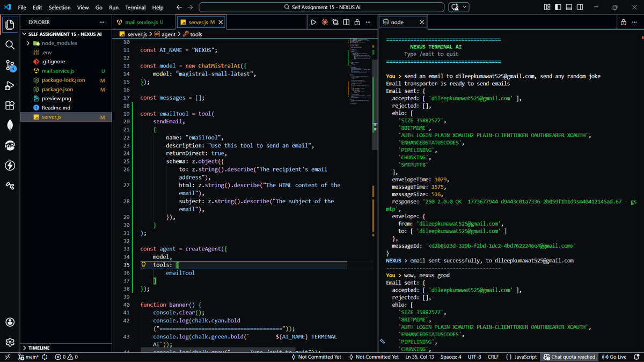The width and height of the screenshot is (644, 362).
Task: Click the lock icon in editor toolbar
Action: pyautogui.click(x=357, y=22)
